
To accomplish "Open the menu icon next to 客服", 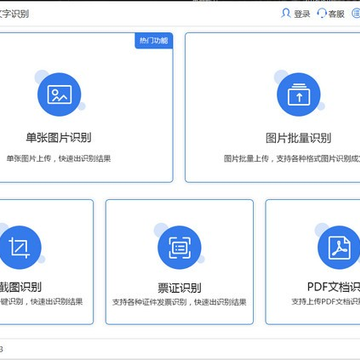I will pos(356,13).
